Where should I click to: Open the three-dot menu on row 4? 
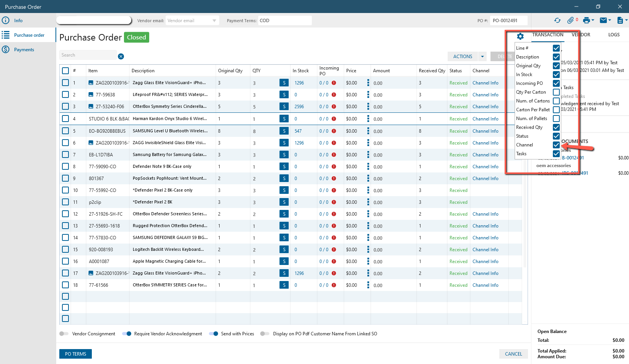click(x=368, y=119)
